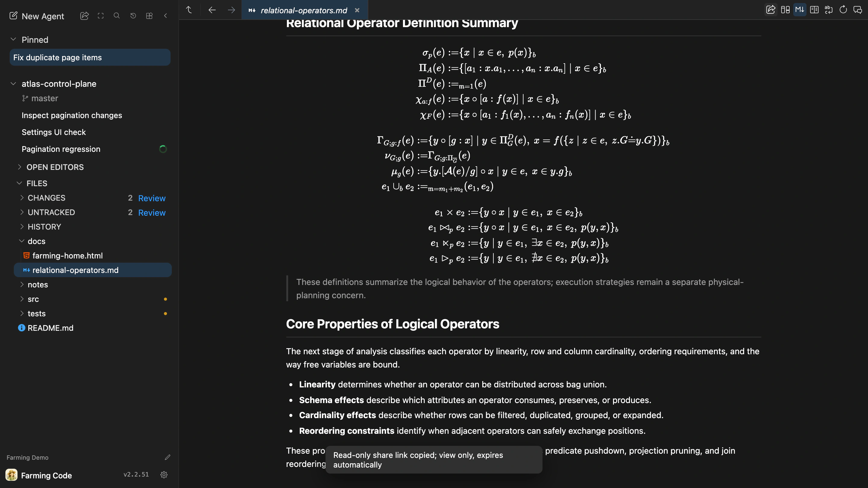
Task: Collapse the sidebar with the left chevron
Action: click(x=165, y=16)
